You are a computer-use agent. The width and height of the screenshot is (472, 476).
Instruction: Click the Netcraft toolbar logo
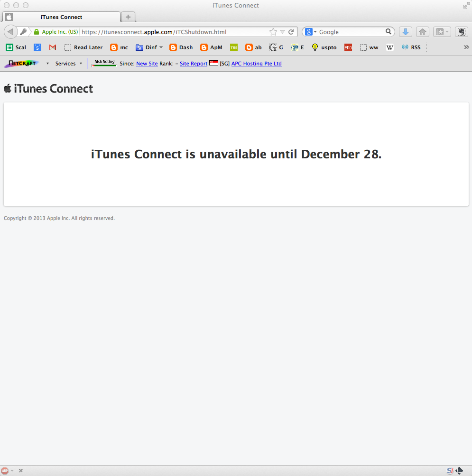(x=22, y=64)
